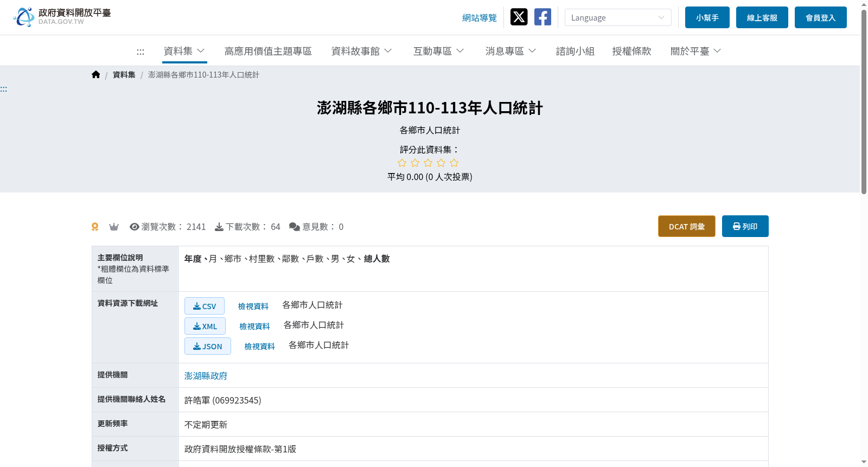Click the crown badge icon
The width and height of the screenshot is (868, 467).
coord(114,227)
